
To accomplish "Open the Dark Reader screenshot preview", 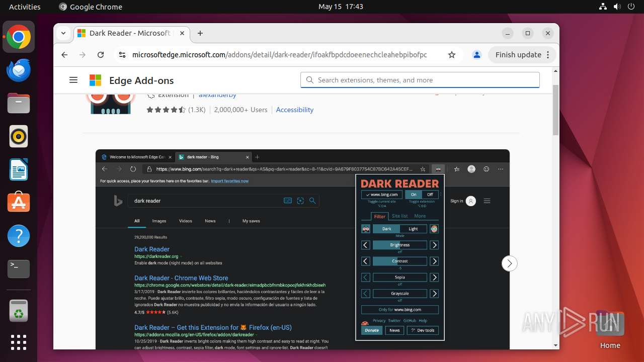I will click(302, 249).
